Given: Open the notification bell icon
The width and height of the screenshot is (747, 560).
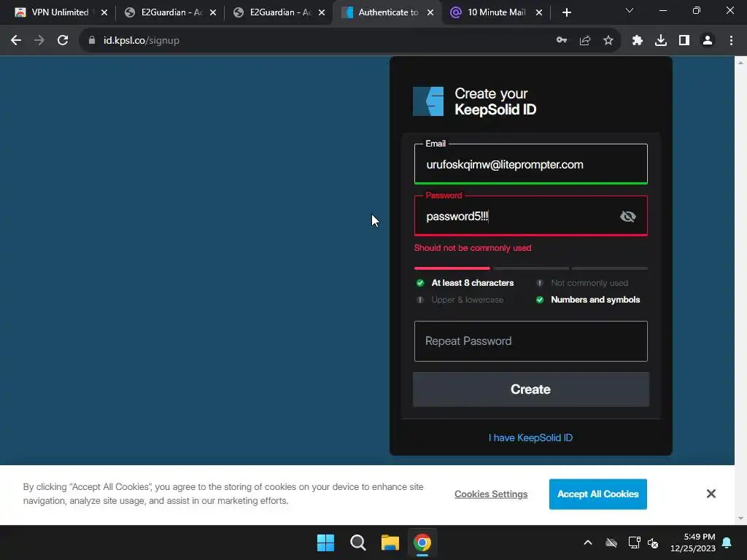Looking at the screenshot, I should [x=727, y=542].
